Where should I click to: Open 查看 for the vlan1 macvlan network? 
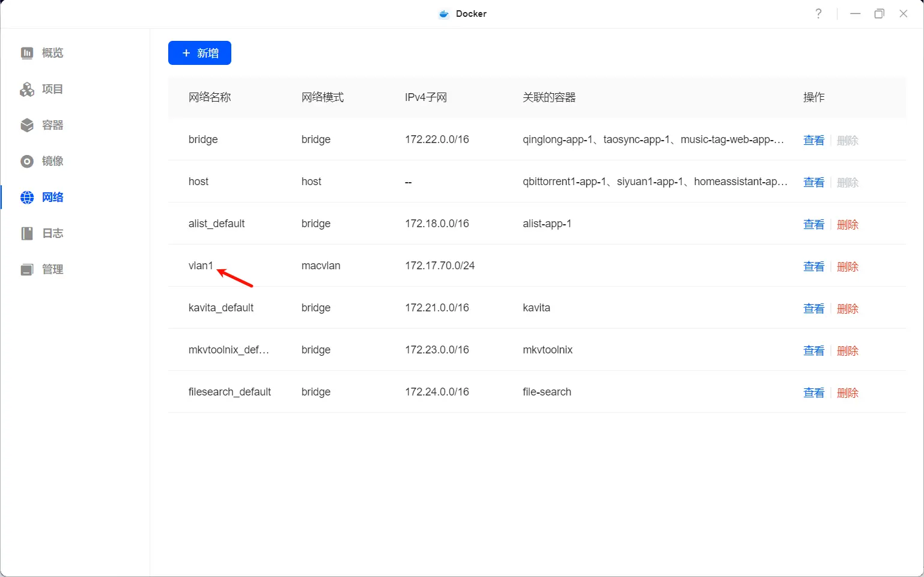813,266
